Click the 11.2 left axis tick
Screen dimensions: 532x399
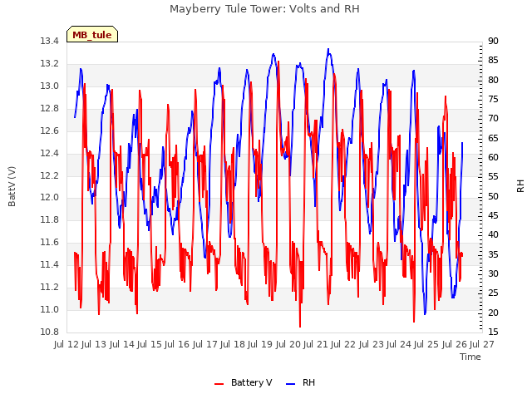[50, 287]
